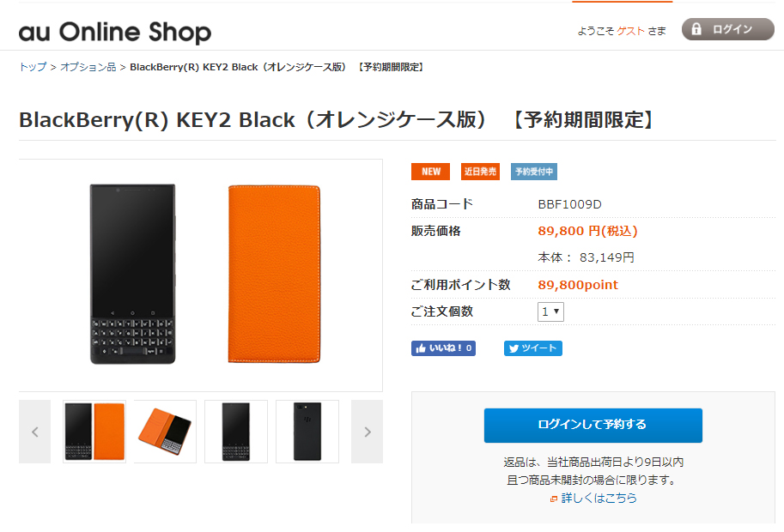Select thumbnail of open orange flip case
This screenshot has height=532, width=784.
coord(165,432)
